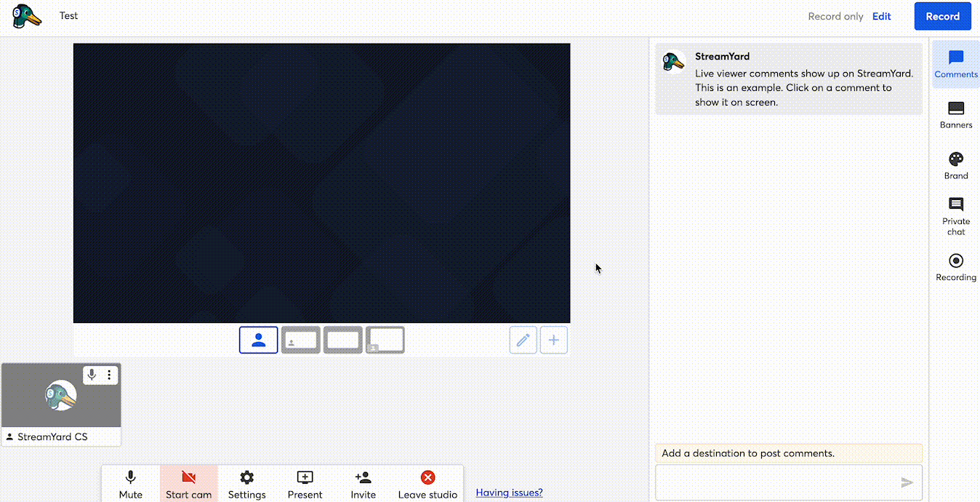980x502 pixels.
Task: Select the solo single-person layout
Action: click(258, 340)
